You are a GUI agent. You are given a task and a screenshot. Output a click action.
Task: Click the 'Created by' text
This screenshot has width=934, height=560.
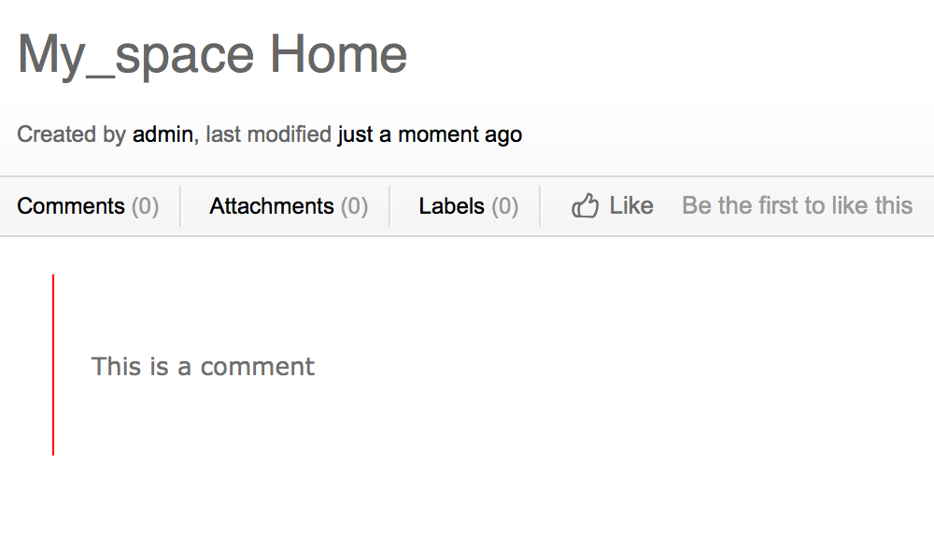click(x=71, y=134)
